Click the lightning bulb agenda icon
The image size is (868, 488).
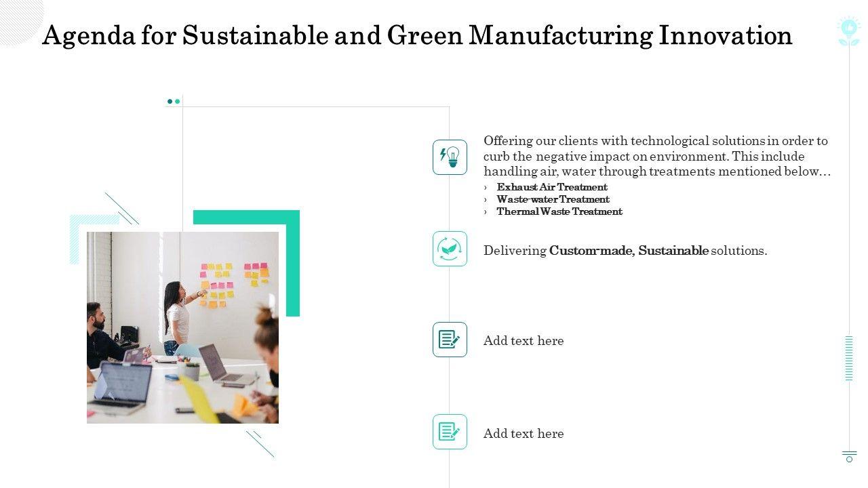click(450, 157)
